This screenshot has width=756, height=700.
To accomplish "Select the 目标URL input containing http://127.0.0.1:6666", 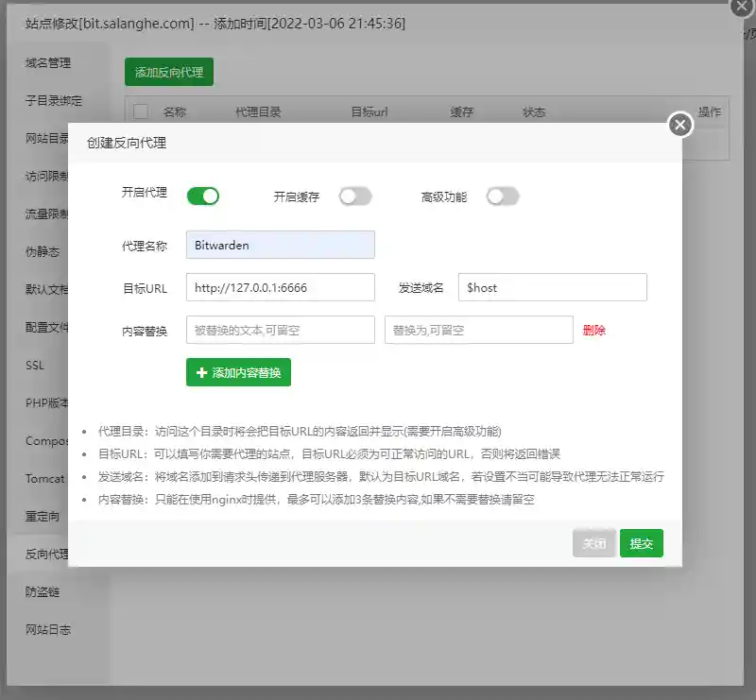I will (x=280, y=287).
